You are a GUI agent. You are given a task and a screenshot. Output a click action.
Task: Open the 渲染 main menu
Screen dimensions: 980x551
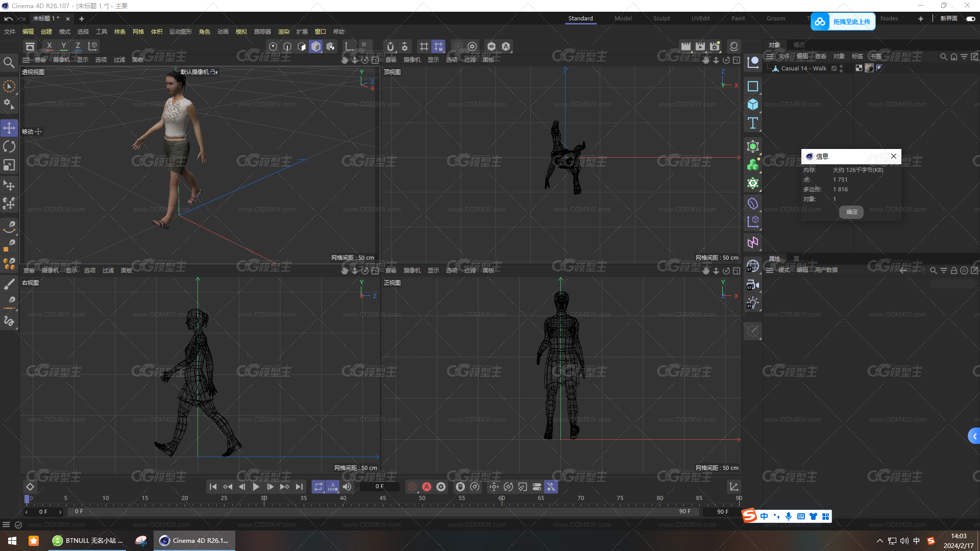pyautogui.click(x=283, y=32)
